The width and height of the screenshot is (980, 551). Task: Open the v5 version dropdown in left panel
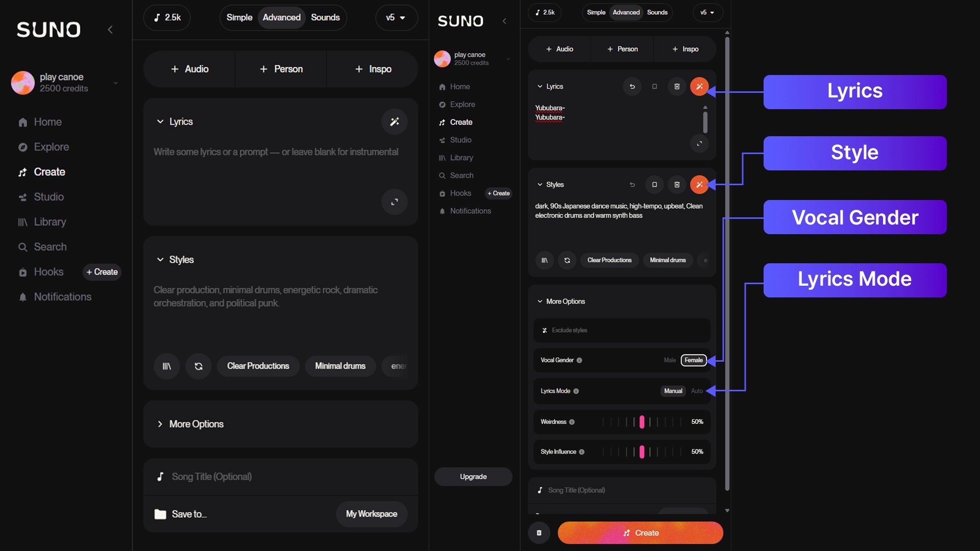(x=396, y=17)
